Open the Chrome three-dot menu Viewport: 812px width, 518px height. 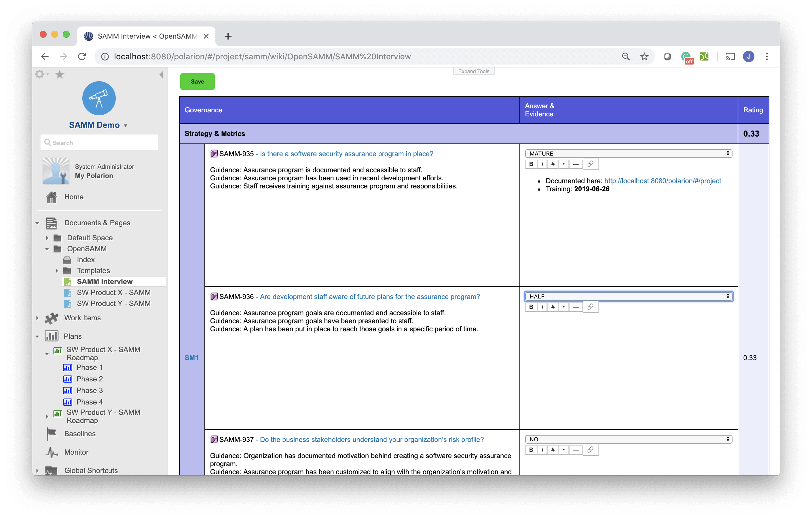pos(767,57)
